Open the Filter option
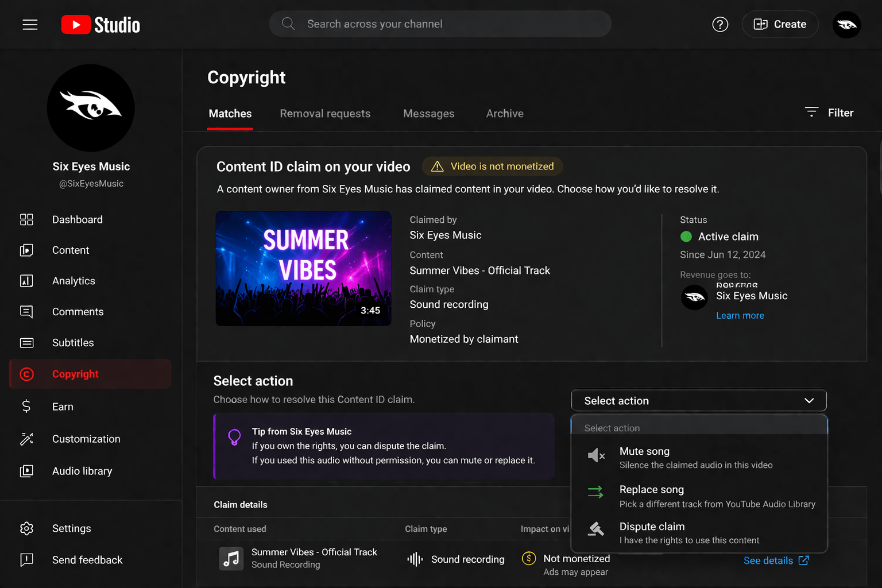Screen dimensions: 882x588 829,113
